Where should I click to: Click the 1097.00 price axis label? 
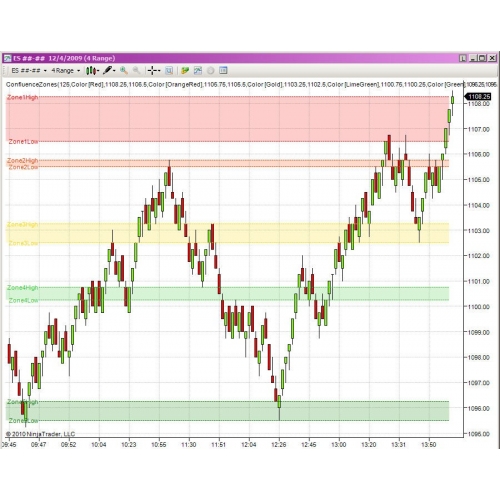click(479, 383)
